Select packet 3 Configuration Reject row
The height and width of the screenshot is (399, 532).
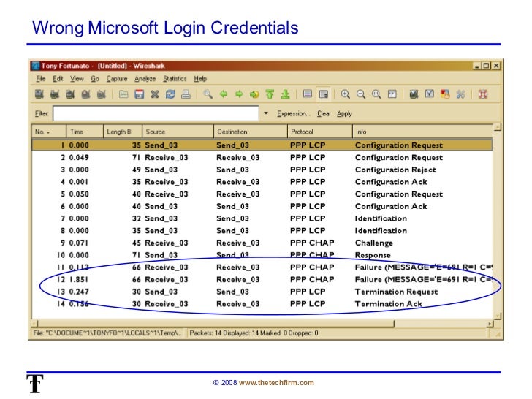point(262,170)
